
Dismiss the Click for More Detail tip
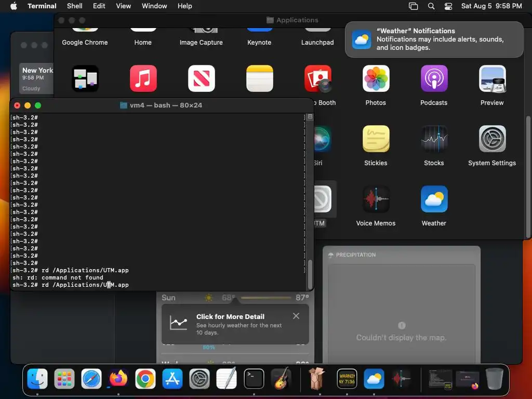[296, 316]
